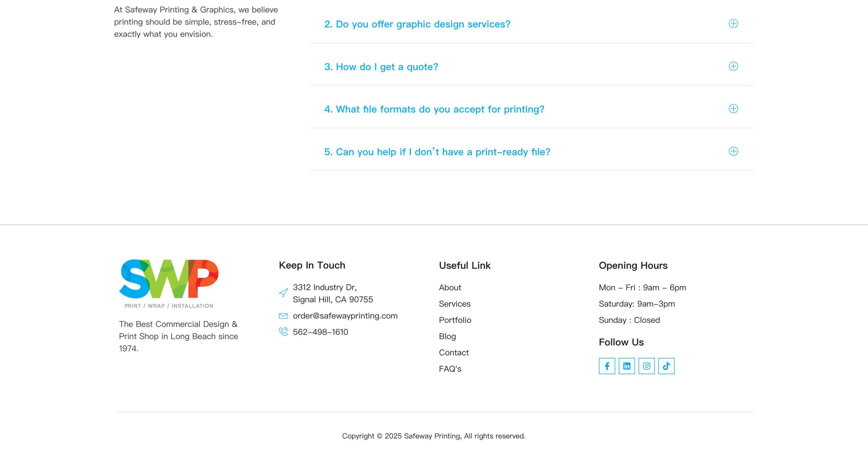
Task: Go to the Services footer link
Action: coord(455,304)
